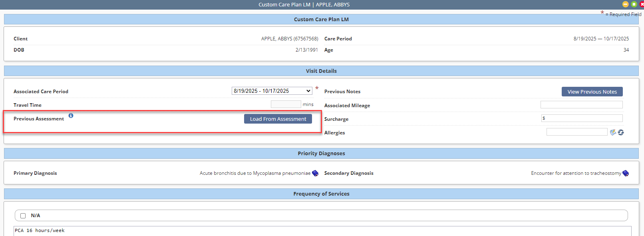Screen dimensions: 644x236
Task: Click the Travel Time minutes field
Action: tap(286, 104)
